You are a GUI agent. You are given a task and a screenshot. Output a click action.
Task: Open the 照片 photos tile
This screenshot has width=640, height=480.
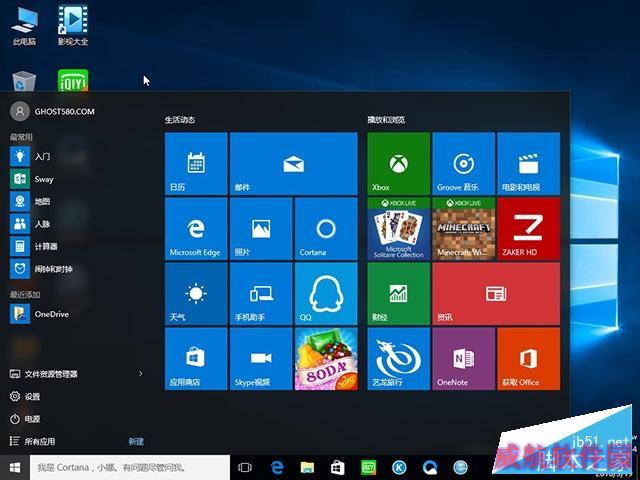click(261, 229)
